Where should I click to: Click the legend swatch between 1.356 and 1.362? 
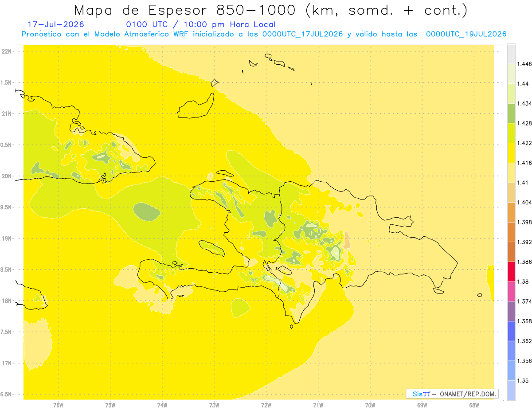pos(511,351)
